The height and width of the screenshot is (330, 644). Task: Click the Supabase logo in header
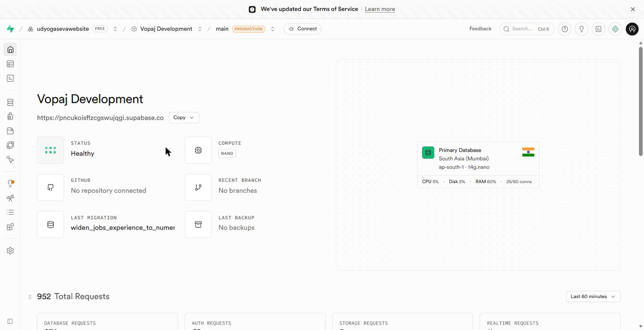[x=11, y=29]
